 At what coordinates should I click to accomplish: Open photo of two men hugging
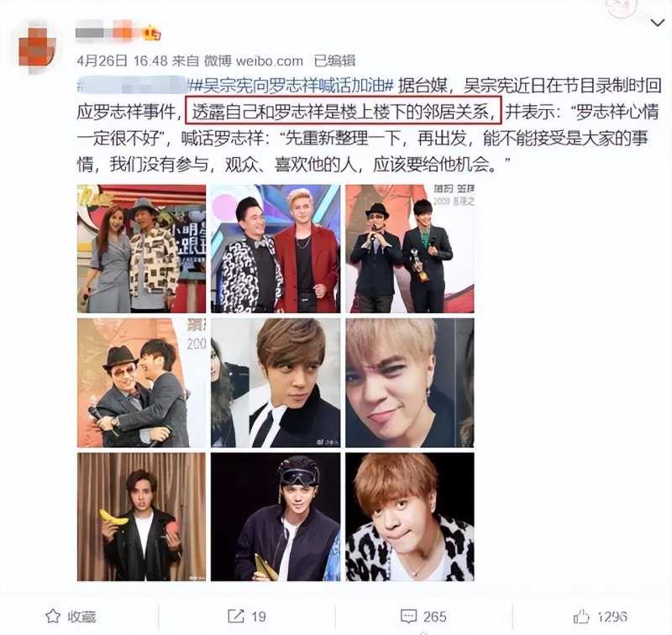141,383
